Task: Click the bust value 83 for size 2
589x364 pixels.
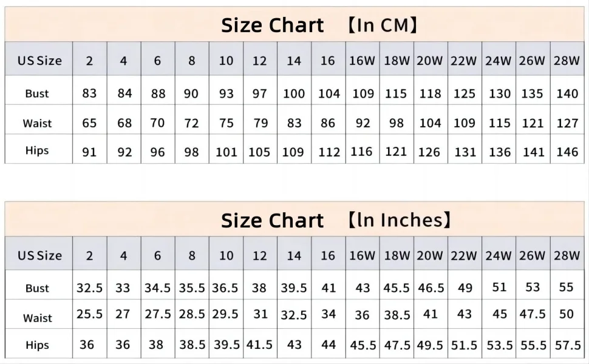Action: (89, 93)
